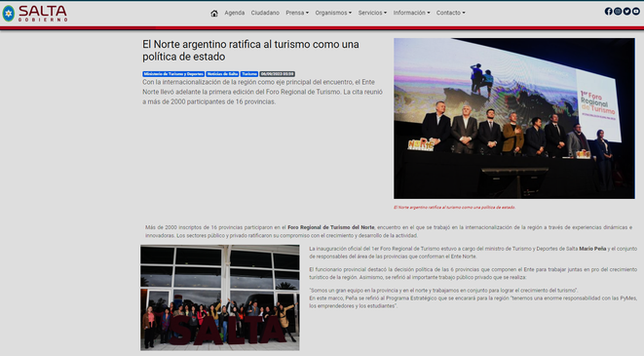Open the Ciudadano menu item
The height and width of the screenshot is (356, 644).
point(265,13)
